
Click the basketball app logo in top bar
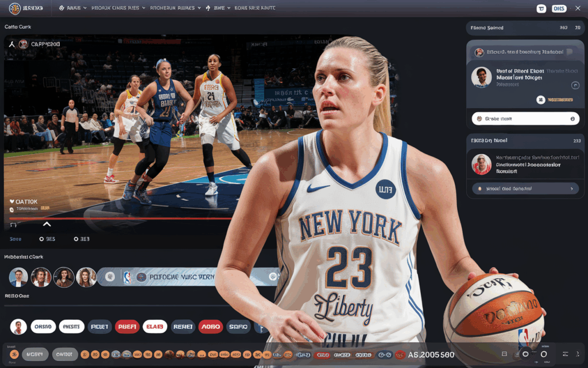point(14,8)
